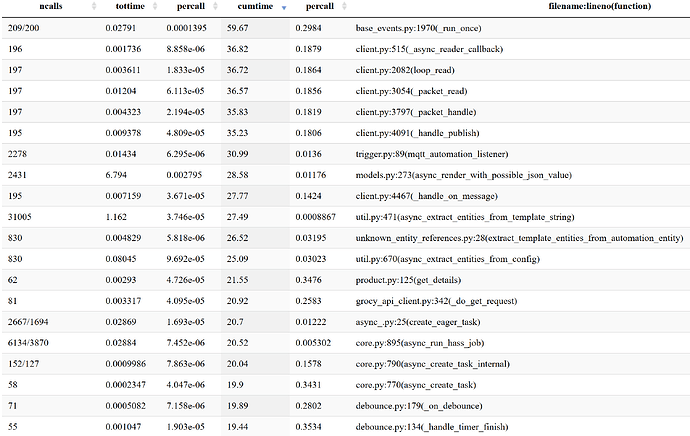Select client.py:2082(loop_read) entry
This screenshot has width=690, height=436.
click(x=405, y=70)
